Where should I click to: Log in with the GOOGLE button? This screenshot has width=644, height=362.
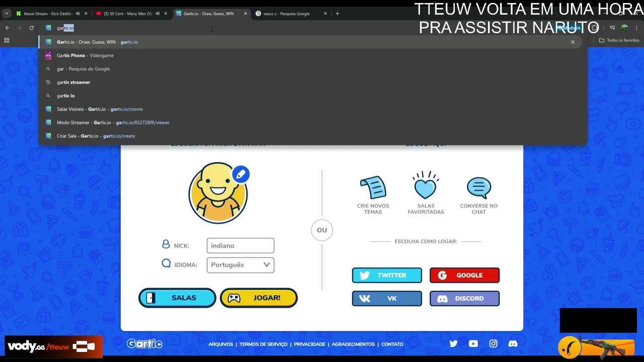tap(464, 275)
